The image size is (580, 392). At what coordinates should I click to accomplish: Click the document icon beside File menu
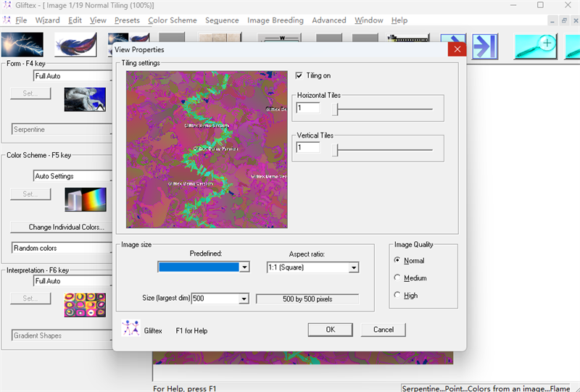(x=7, y=20)
